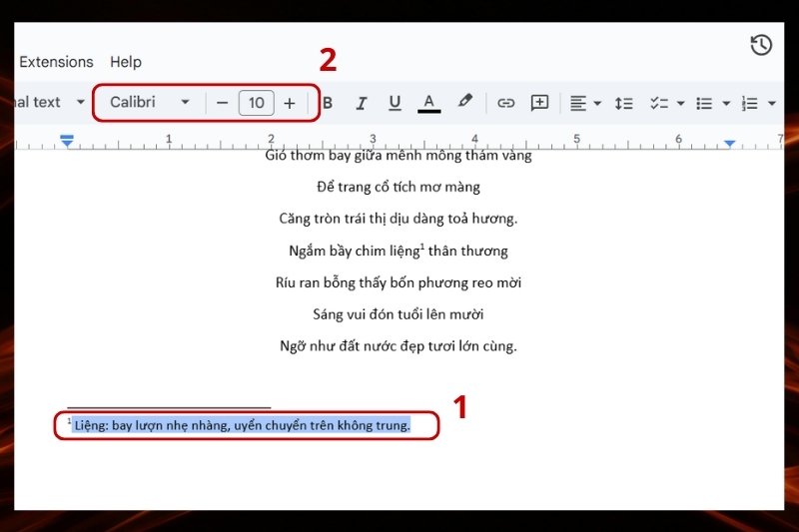
Task: Add a comment using the toolbar icon
Action: pos(539,103)
